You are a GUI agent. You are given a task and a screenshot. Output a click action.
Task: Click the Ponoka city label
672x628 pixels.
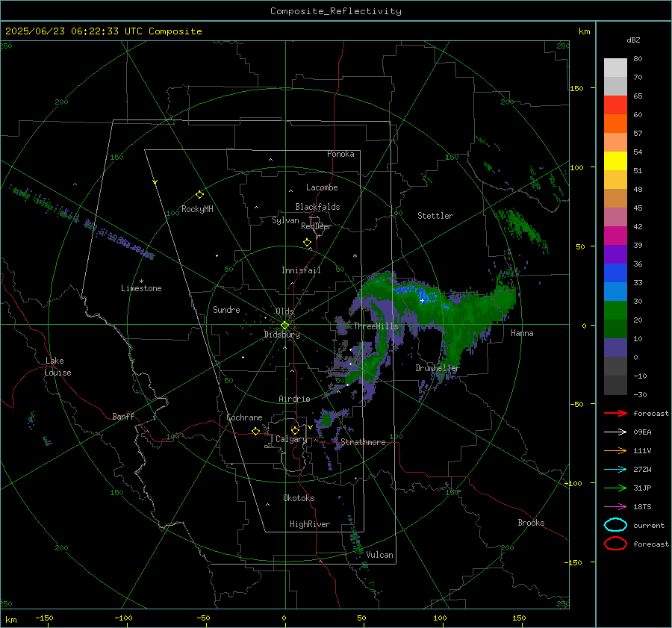[x=340, y=154]
